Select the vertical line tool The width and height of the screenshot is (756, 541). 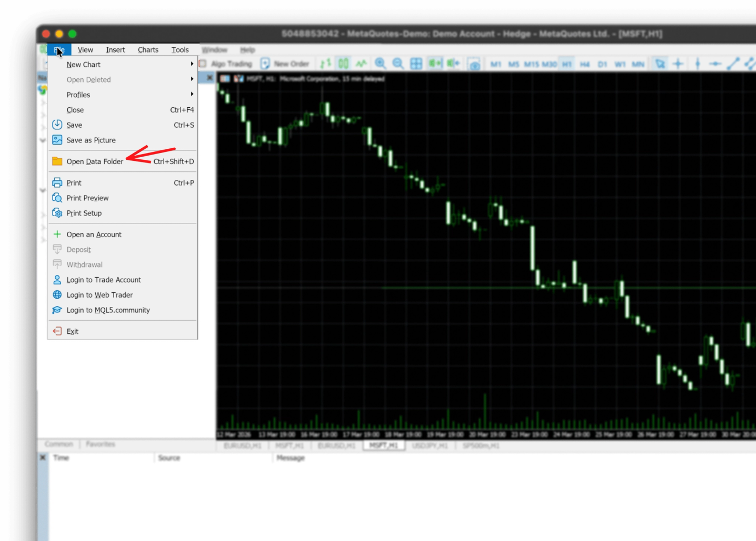[x=698, y=64]
